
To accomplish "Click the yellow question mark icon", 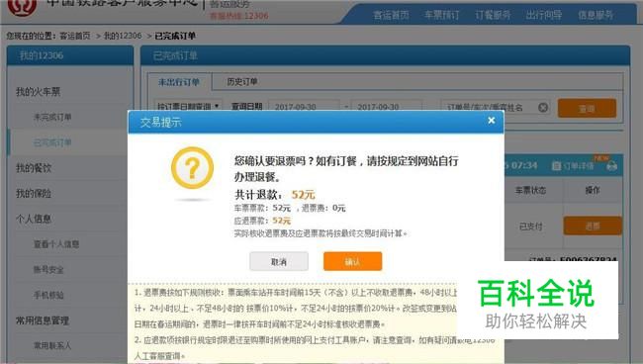I will [x=192, y=168].
